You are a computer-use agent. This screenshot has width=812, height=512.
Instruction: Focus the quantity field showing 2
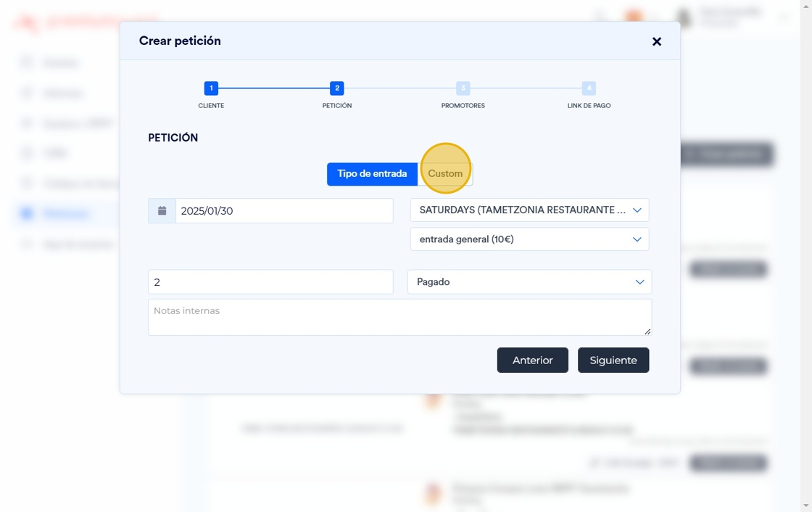pos(270,282)
